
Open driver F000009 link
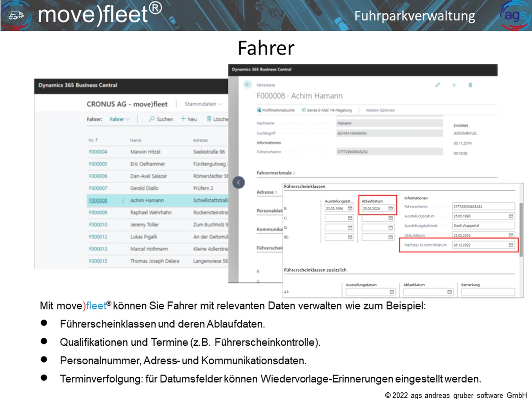98,212
